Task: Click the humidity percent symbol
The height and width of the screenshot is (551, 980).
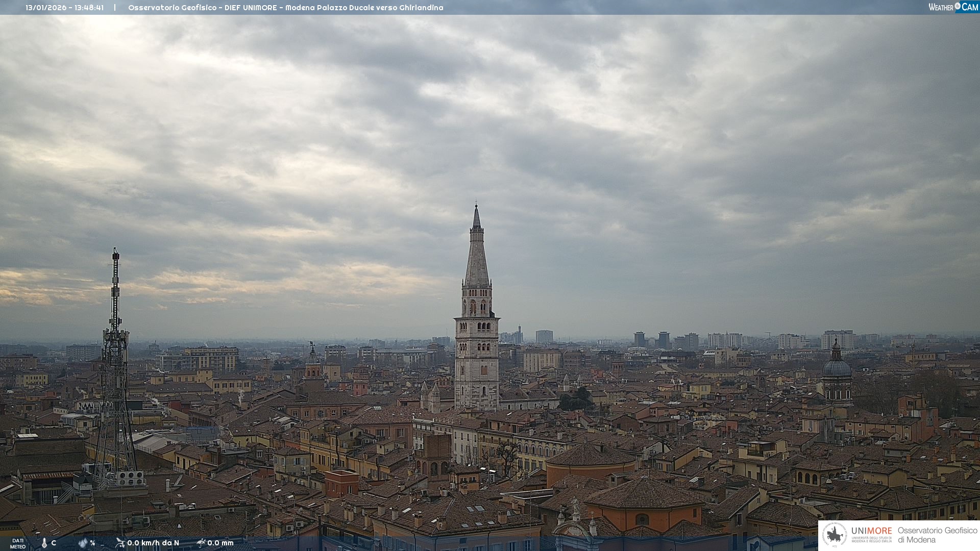Action: (92, 543)
